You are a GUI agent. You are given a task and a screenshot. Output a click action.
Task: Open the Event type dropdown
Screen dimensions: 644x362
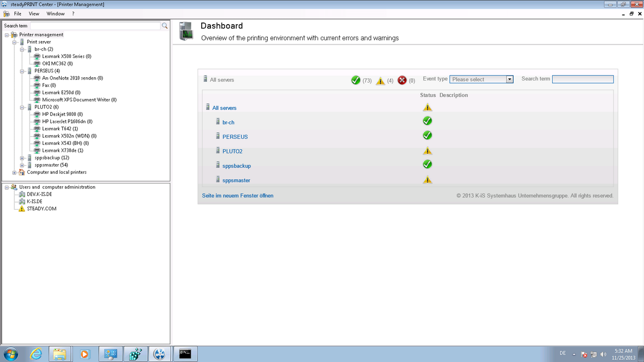(x=481, y=79)
